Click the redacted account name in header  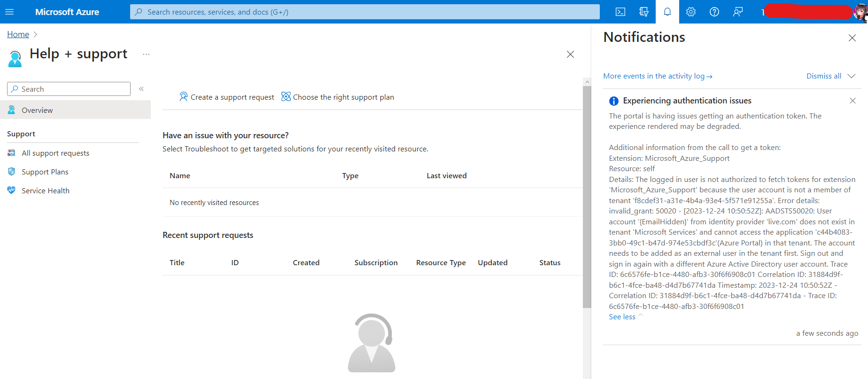point(809,11)
